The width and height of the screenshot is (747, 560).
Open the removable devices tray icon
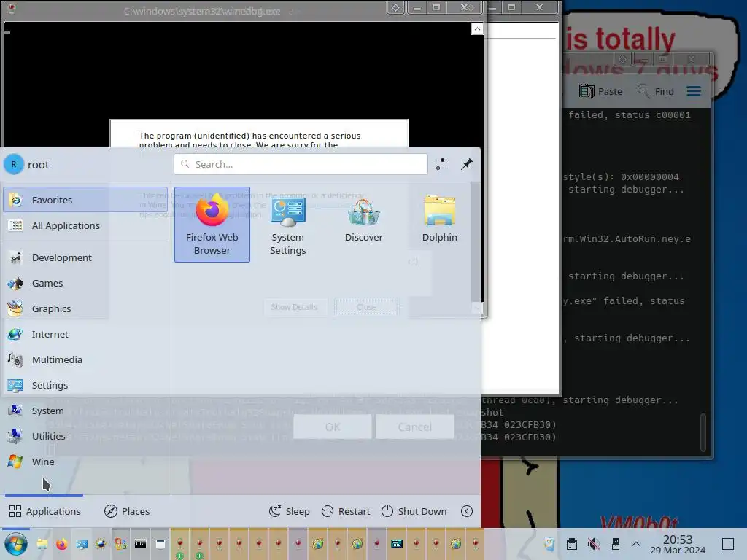coord(615,544)
